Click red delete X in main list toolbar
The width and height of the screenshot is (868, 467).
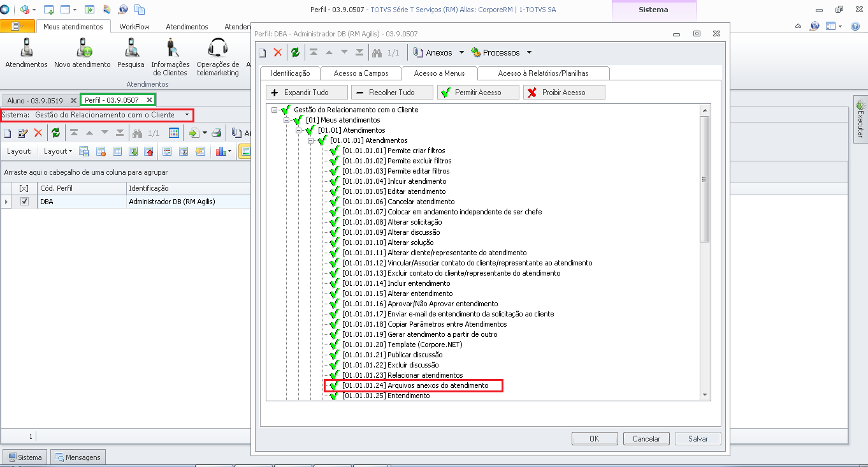[38, 133]
